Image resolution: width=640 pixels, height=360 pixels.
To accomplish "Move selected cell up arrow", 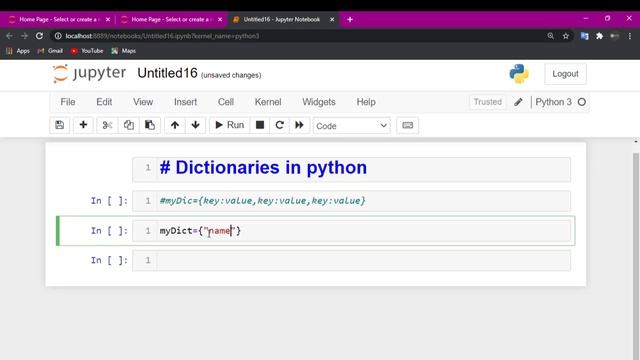I will [175, 125].
